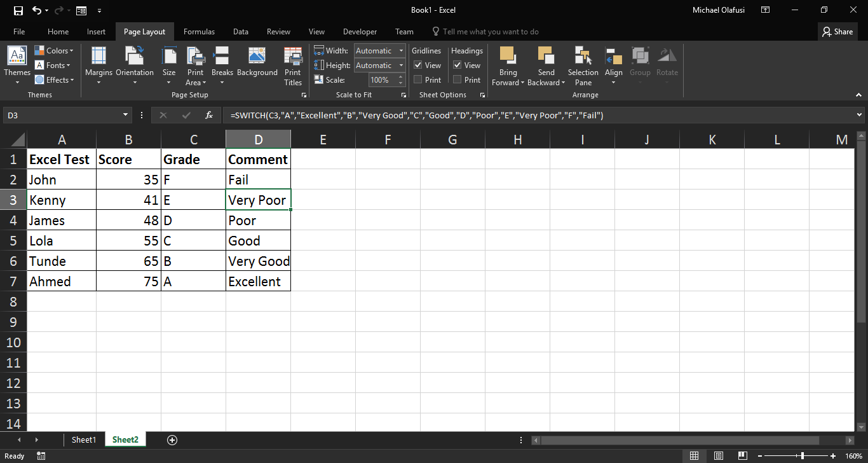Switch to Page Layout view in the status bar
The width and height of the screenshot is (868, 463).
point(718,456)
